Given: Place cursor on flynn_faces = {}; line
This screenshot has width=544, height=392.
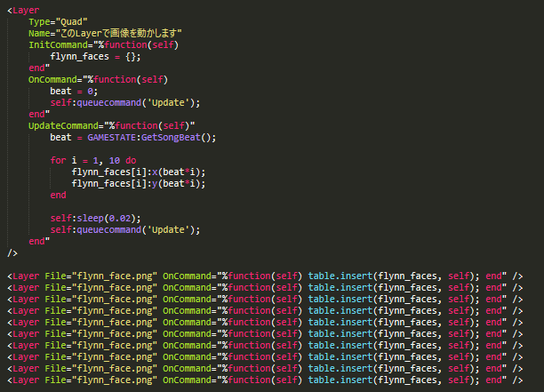Looking at the screenshot, I should point(95,57).
